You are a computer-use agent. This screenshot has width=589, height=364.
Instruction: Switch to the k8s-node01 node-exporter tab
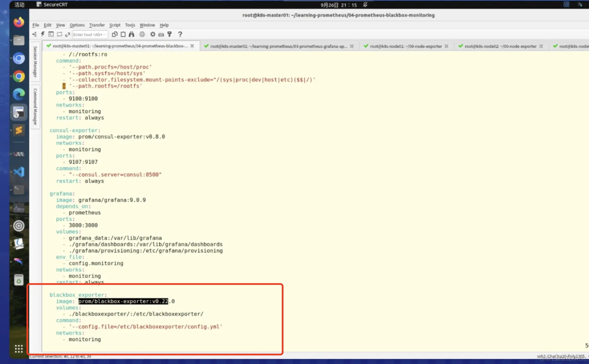coord(405,46)
